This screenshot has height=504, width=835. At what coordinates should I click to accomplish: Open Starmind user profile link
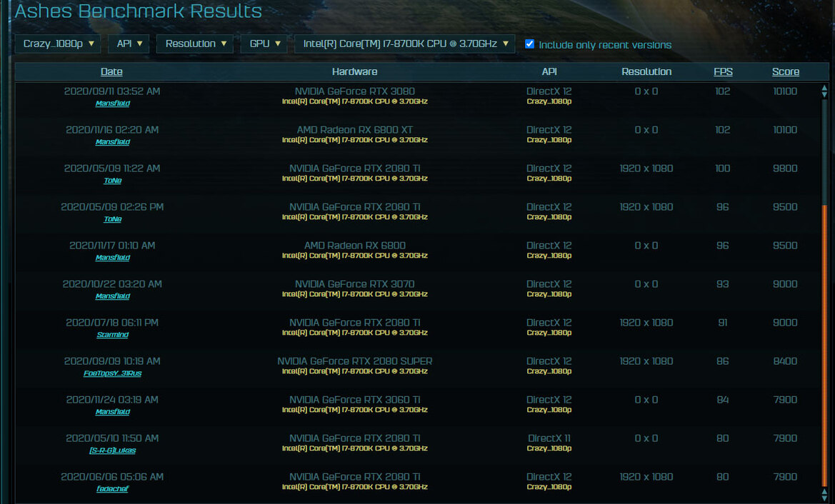point(112,335)
